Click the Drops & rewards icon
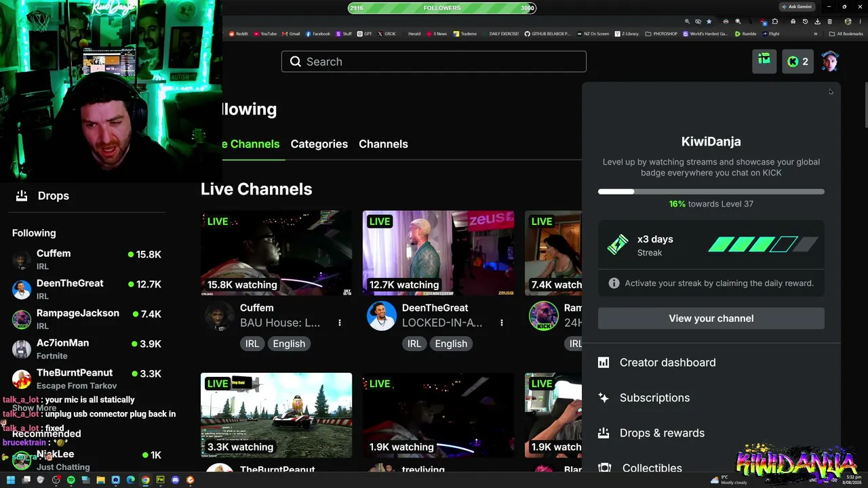The width and height of the screenshot is (868, 488). click(604, 433)
